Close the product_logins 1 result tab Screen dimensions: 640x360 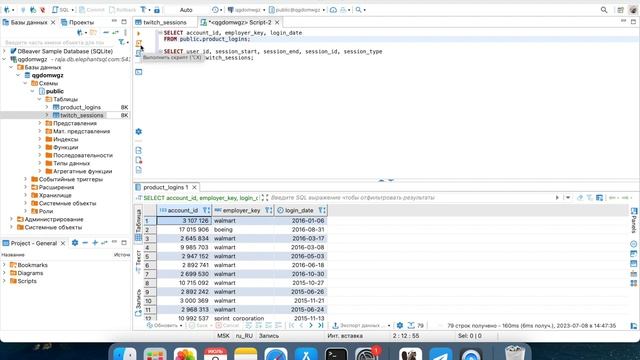coord(194,187)
